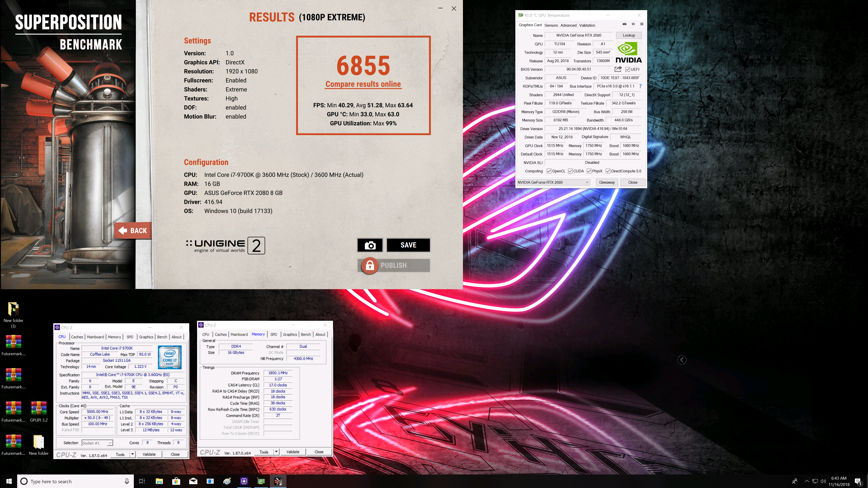Click Validate in right CPU-Z window
Image resolution: width=868 pixels, height=488 pixels.
pos(293,452)
